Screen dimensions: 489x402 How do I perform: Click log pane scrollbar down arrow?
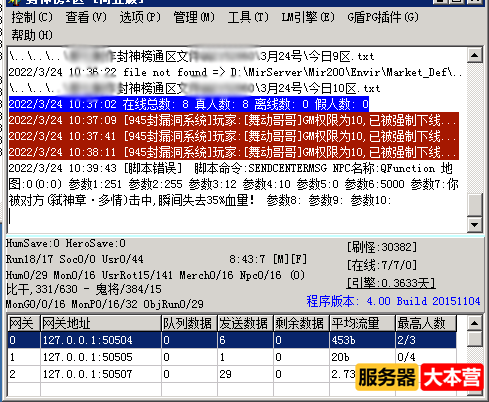coord(475,224)
